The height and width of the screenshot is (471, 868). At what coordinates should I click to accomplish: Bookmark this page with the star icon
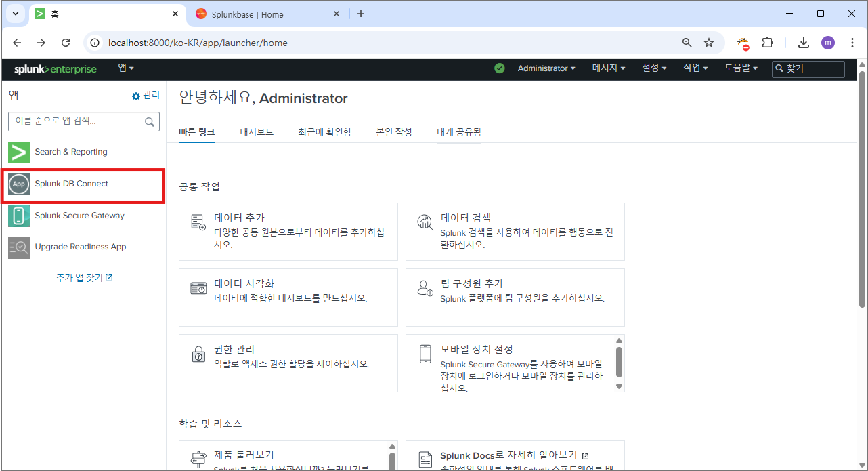click(x=709, y=43)
